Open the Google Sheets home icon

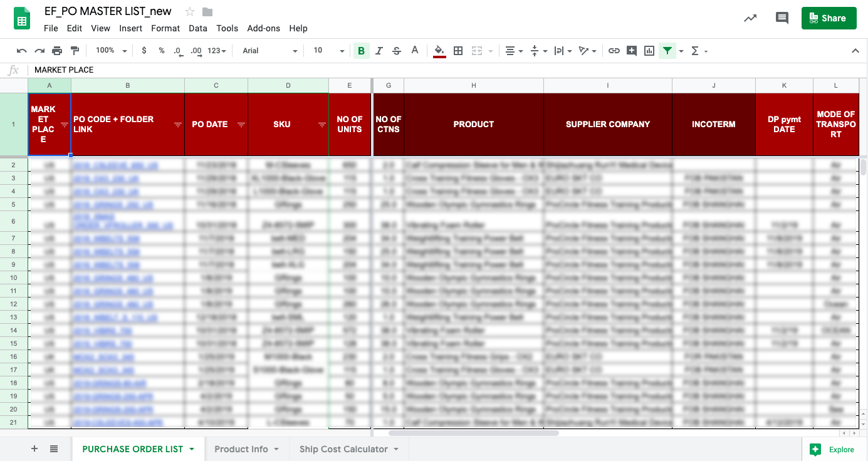tap(23, 18)
